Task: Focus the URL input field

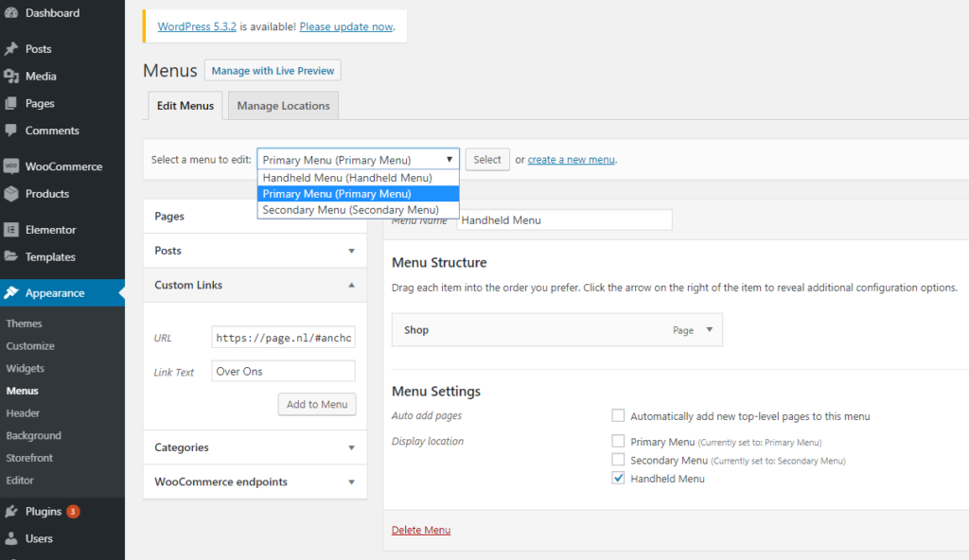Action: (283, 338)
